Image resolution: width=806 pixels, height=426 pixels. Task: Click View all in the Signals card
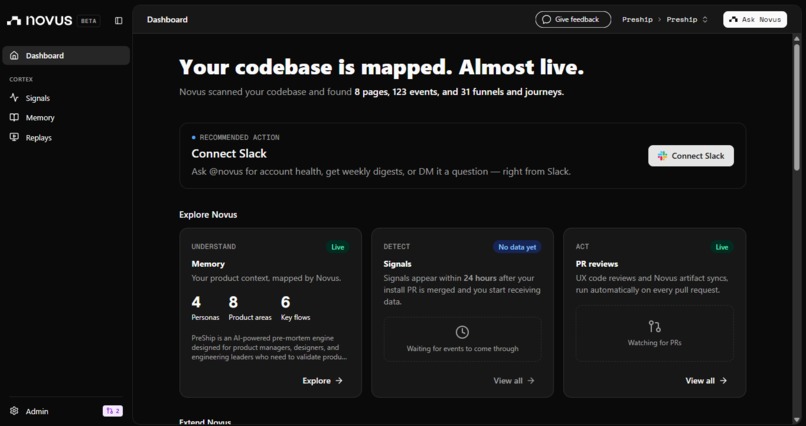click(514, 381)
